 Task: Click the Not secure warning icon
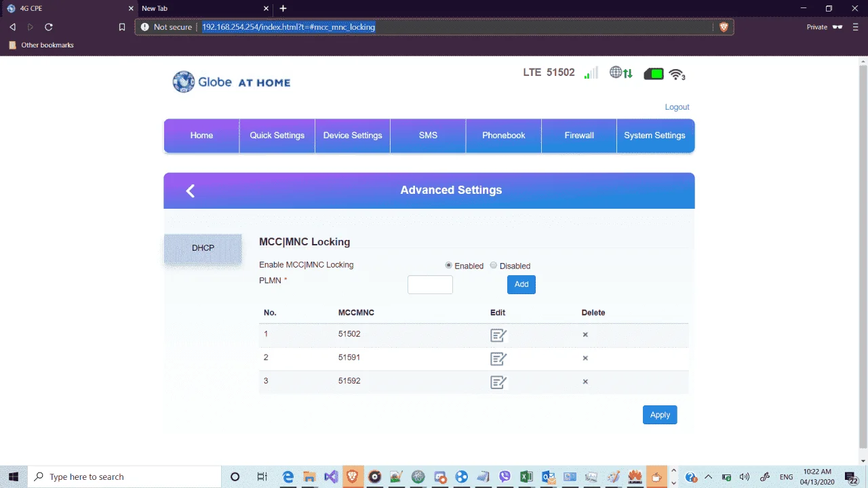(x=144, y=27)
